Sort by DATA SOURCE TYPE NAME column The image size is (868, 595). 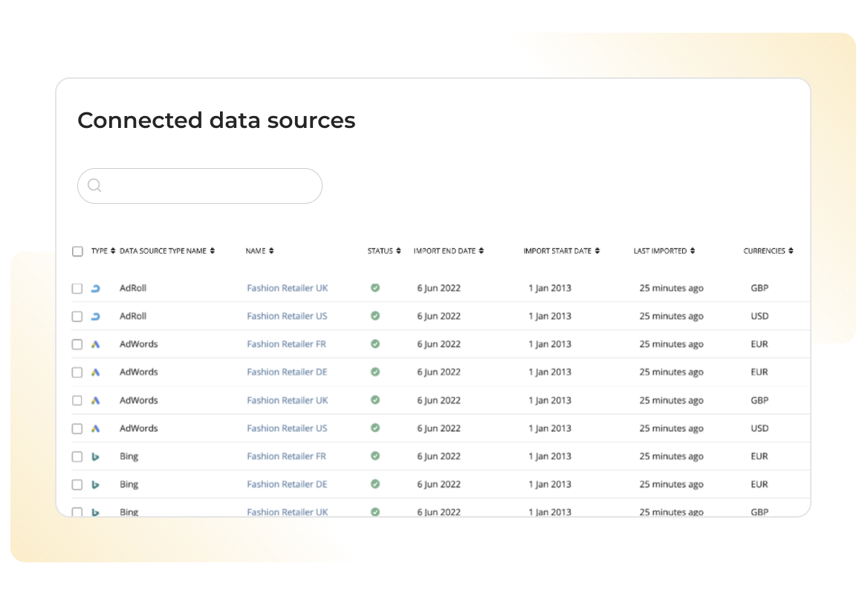tap(167, 251)
